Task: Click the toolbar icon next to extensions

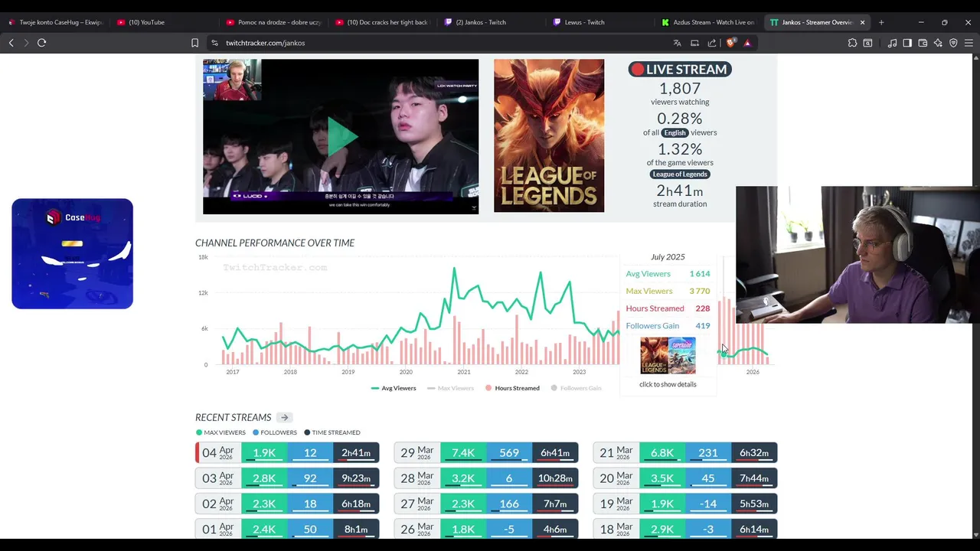Action: point(867,43)
